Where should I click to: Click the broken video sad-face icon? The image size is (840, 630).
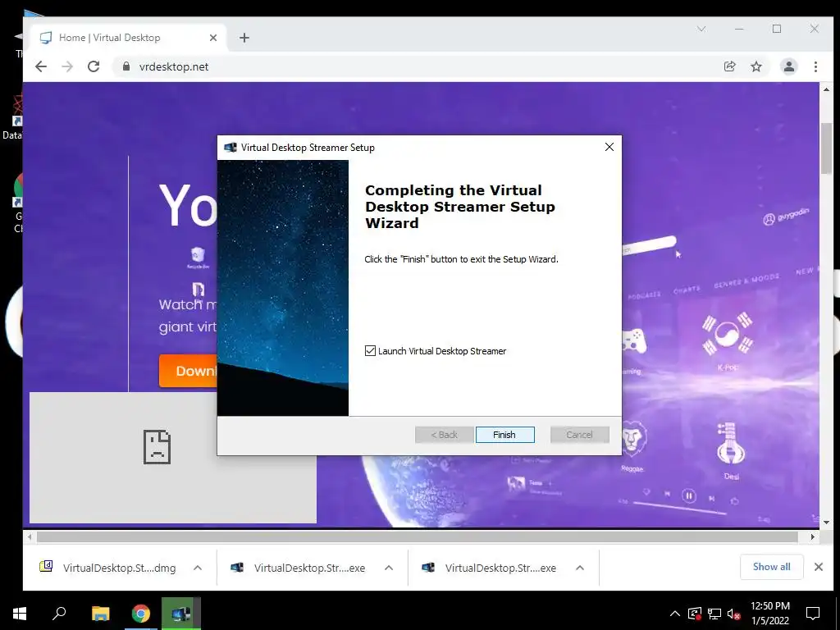157,447
